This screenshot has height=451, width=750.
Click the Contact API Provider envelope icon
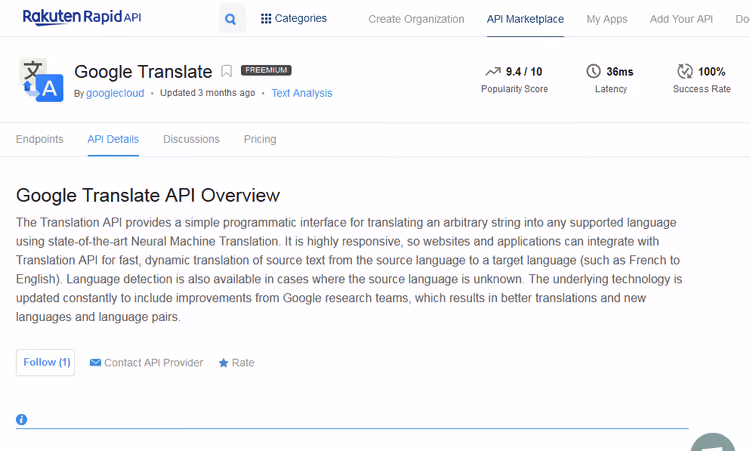[x=95, y=363]
